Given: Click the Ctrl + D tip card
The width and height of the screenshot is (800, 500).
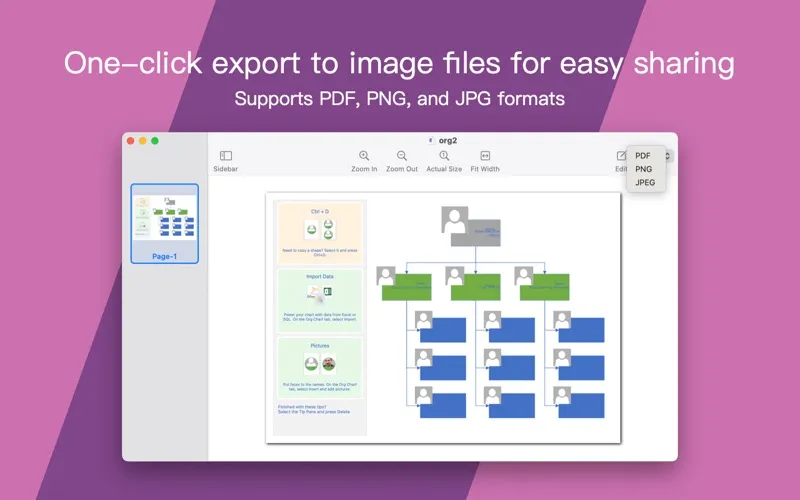Looking at the screenshot, I should pos(320,233).
